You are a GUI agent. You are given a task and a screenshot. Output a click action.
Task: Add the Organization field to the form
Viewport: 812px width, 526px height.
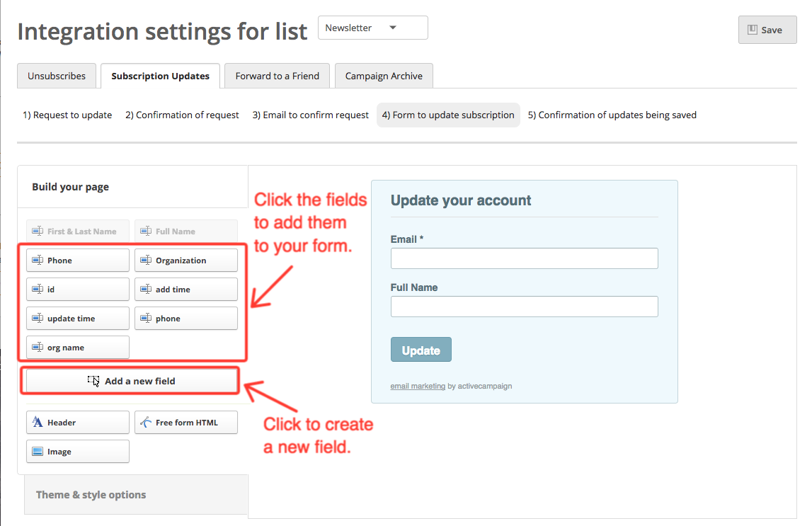[185, 260]
